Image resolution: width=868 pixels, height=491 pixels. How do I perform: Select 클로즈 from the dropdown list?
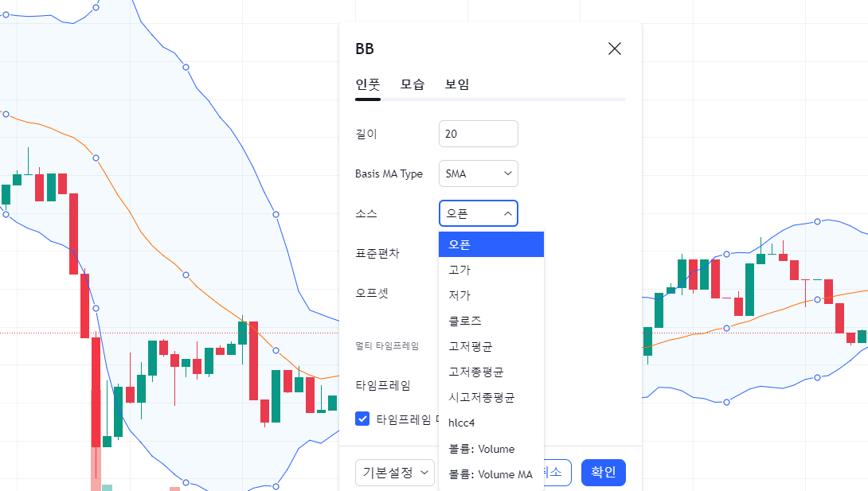491,321
